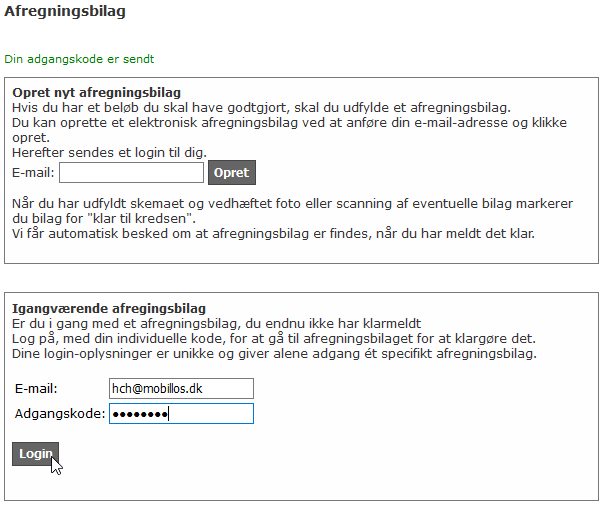Click the 'E-mail:' label above Adgangskode
This screenshot has width=606, height=507.
pos(36,388)
